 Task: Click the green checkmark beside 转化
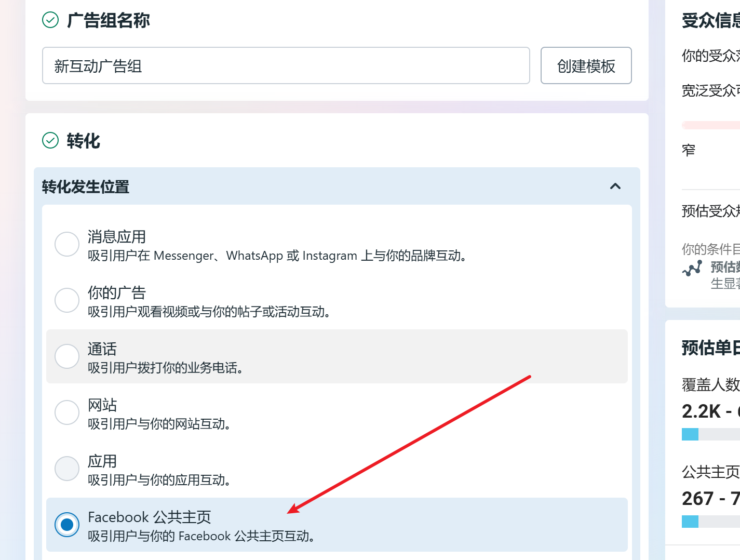(50, 140)
